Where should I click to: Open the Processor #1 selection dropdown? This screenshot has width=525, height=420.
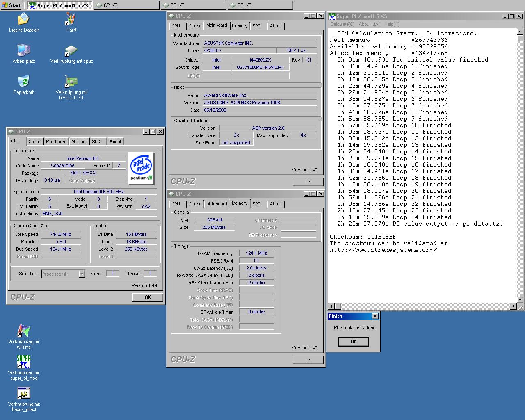point(82,274)
